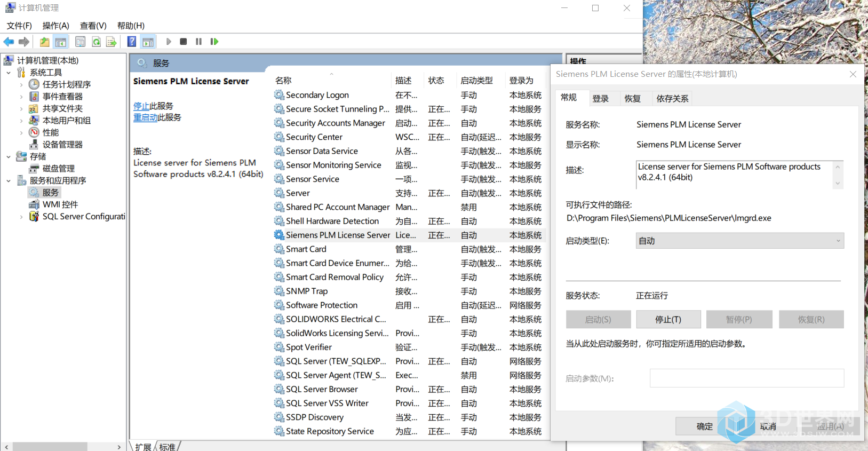Expand the 性能 node arrow
The height and width of the screenshot is (451, 868).
click(21, 132)
